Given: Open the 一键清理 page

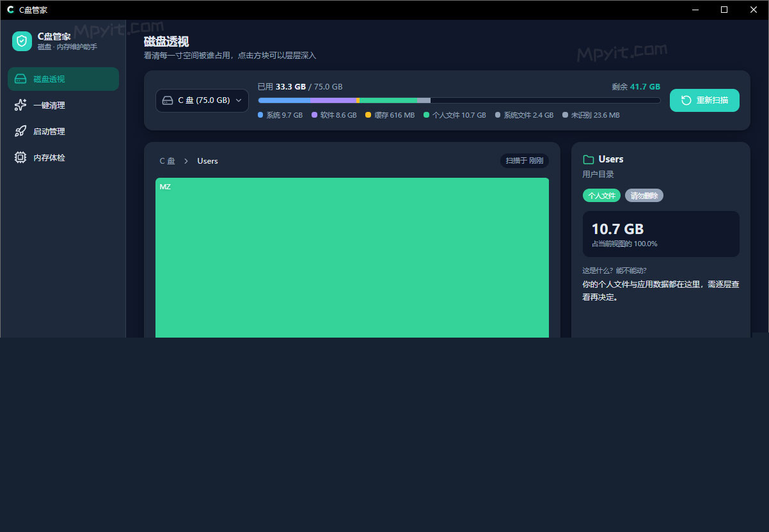Looking at the screenshot, I should click(x=63, y=106).
